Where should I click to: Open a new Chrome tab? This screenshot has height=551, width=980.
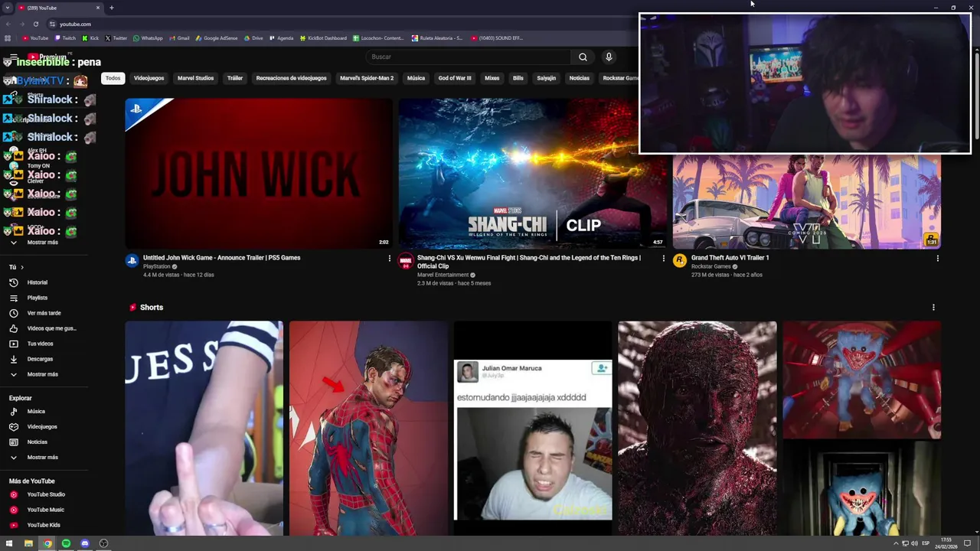click(111, 8)
